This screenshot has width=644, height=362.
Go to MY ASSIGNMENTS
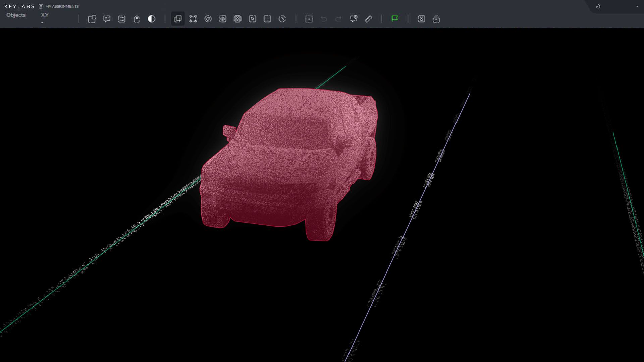[x=62, y=6]
